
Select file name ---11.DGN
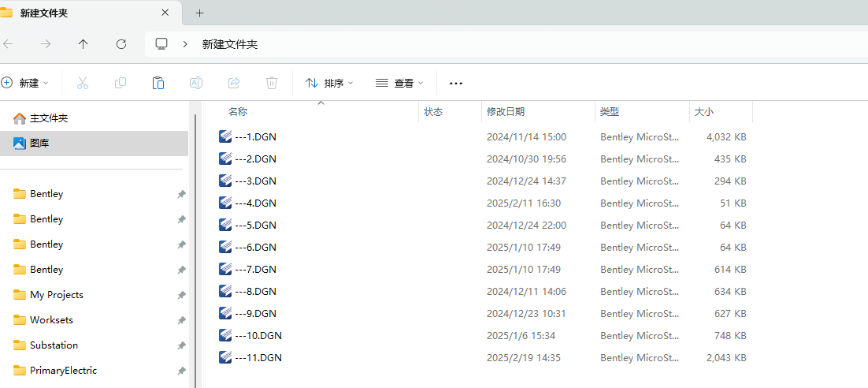(258, 358)
